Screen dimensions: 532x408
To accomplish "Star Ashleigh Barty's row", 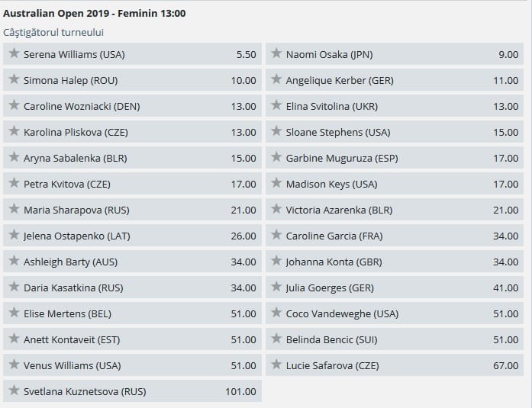I will tap(14, 262).
